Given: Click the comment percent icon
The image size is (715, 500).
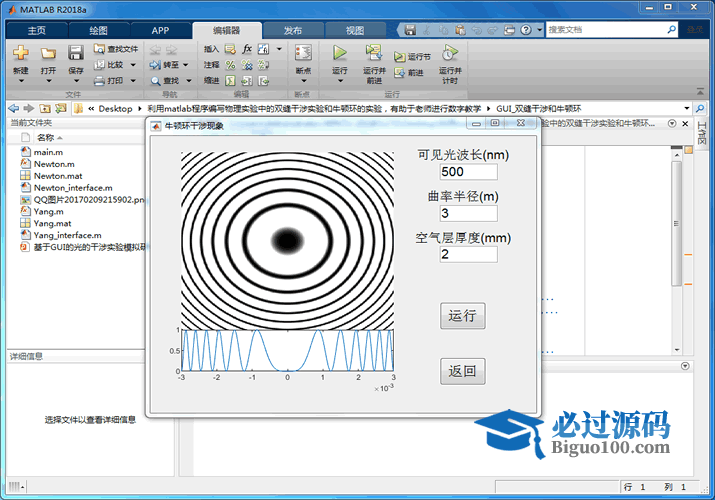Looking at the screenshot, I should (x=230, y=65).
